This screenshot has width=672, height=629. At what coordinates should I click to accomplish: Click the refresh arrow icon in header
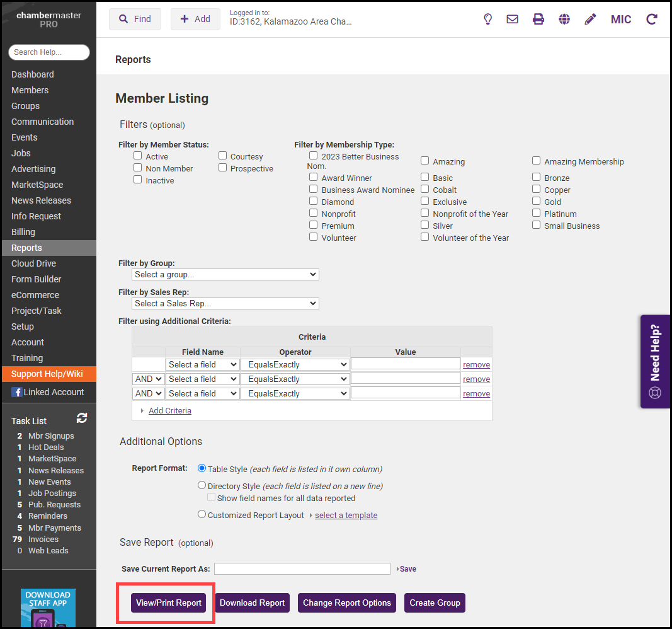coord(652,19)
